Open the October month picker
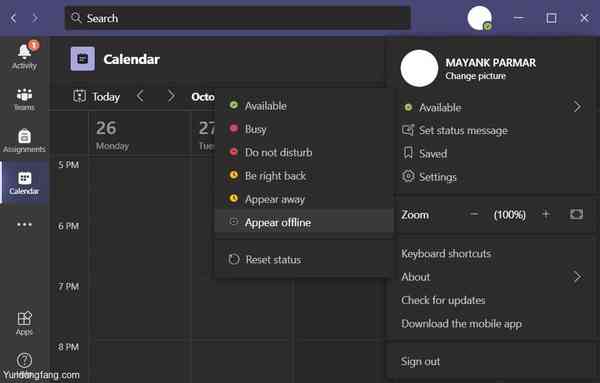 [x=203, y=97]
